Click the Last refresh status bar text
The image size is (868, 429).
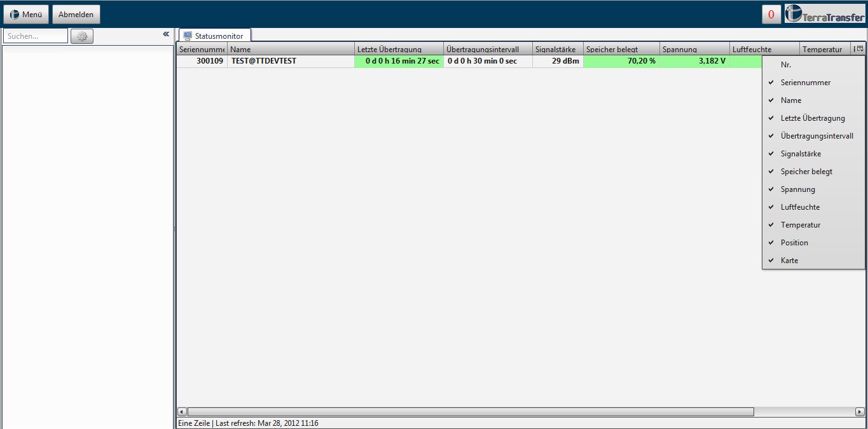(x=266, y=423)
